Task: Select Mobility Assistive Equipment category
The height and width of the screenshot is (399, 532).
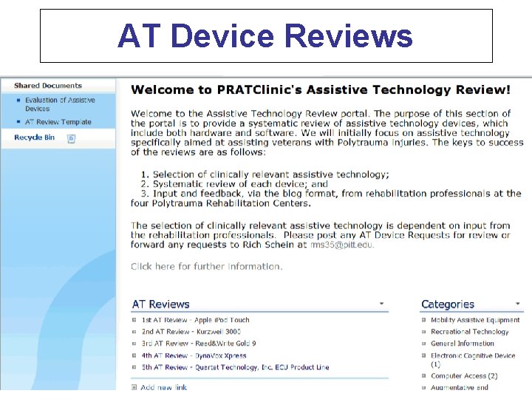Action: 475,320
